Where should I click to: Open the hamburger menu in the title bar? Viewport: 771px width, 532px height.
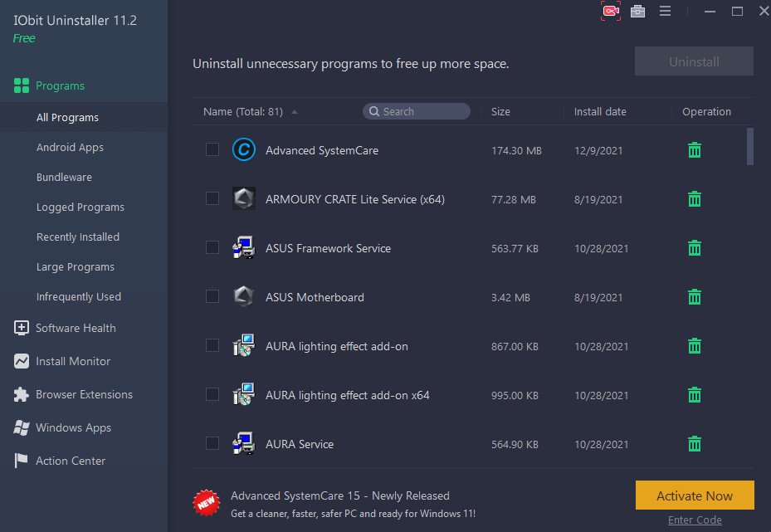click(x=664, y=11)
